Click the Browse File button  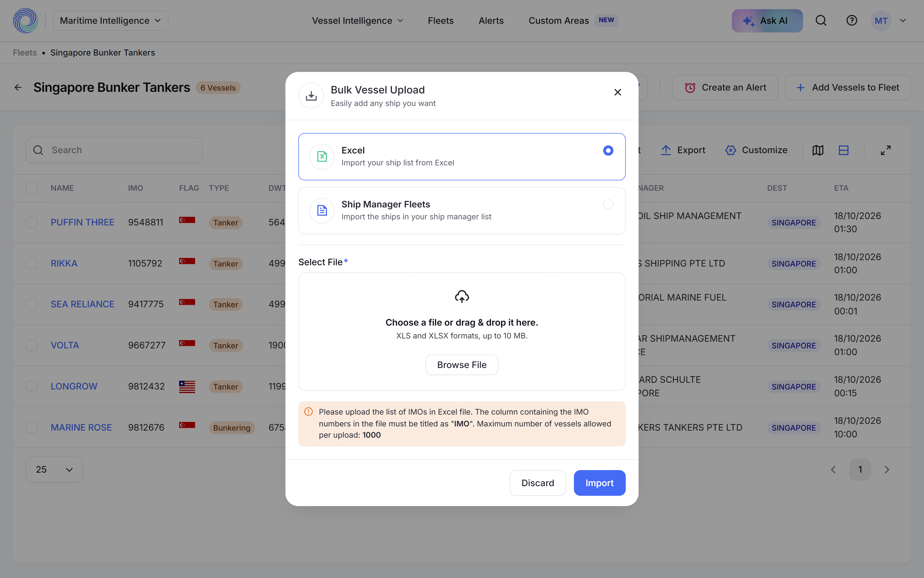[462, 365]
